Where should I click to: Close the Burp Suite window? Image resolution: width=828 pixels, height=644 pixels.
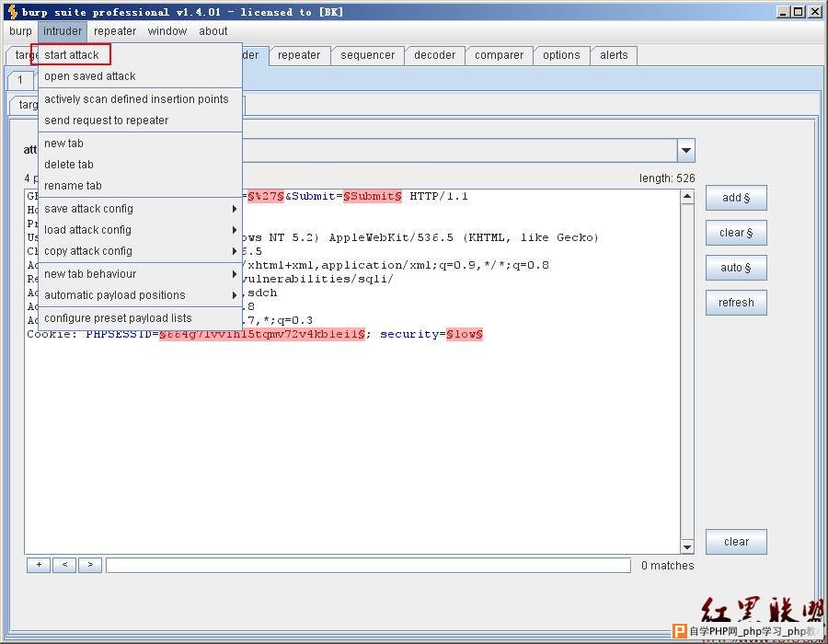pyautogui.click(x=815, y=12)
